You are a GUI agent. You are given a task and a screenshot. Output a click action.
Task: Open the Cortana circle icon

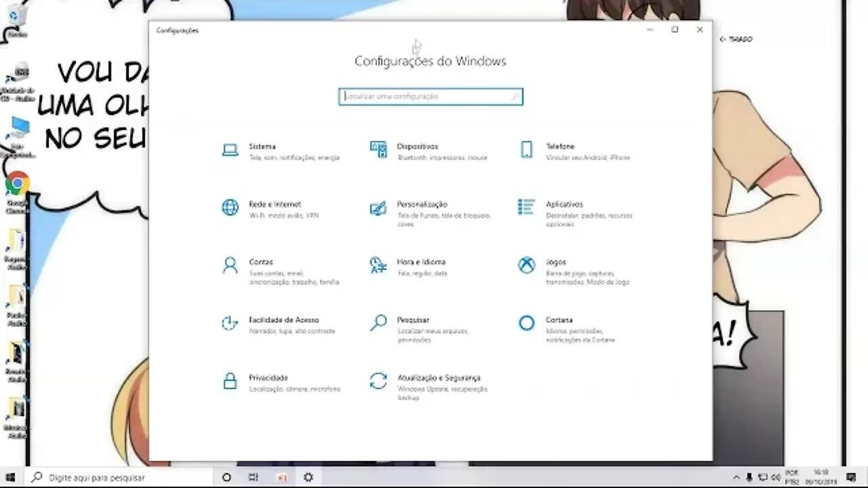click(x=526, y=323)
